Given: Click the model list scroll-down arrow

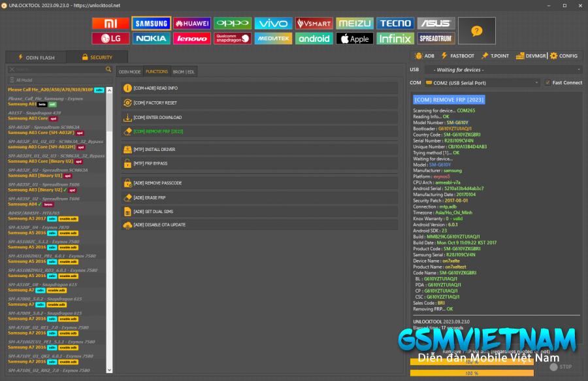Looking at the screenshot, I should click(x=110, y=370).
